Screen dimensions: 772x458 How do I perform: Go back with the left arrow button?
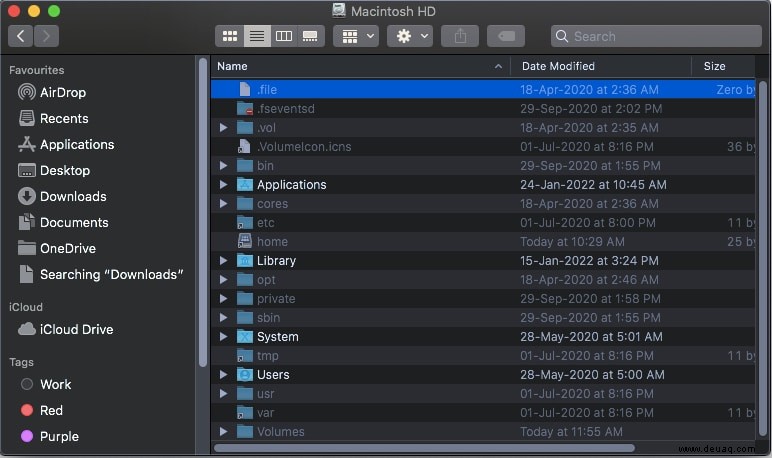coord(21,36)
